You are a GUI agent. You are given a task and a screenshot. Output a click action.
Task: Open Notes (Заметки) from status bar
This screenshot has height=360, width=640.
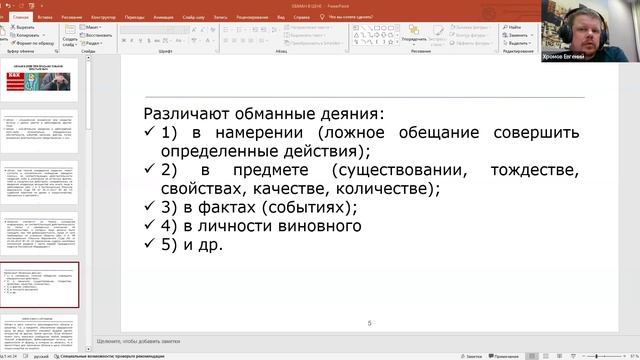[x=471, y=356]
